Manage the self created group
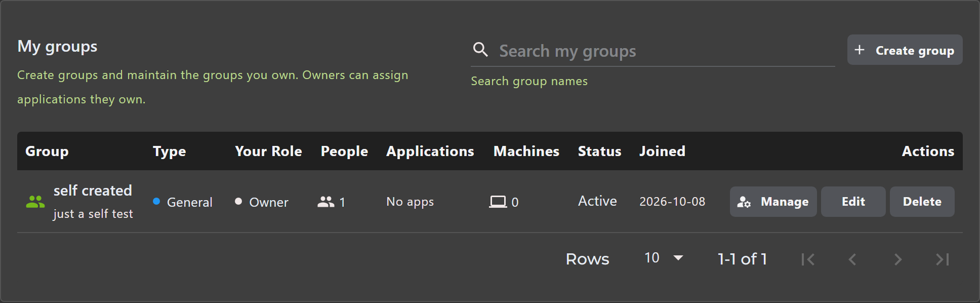This screenshot has width=980, height=303. 773,202
